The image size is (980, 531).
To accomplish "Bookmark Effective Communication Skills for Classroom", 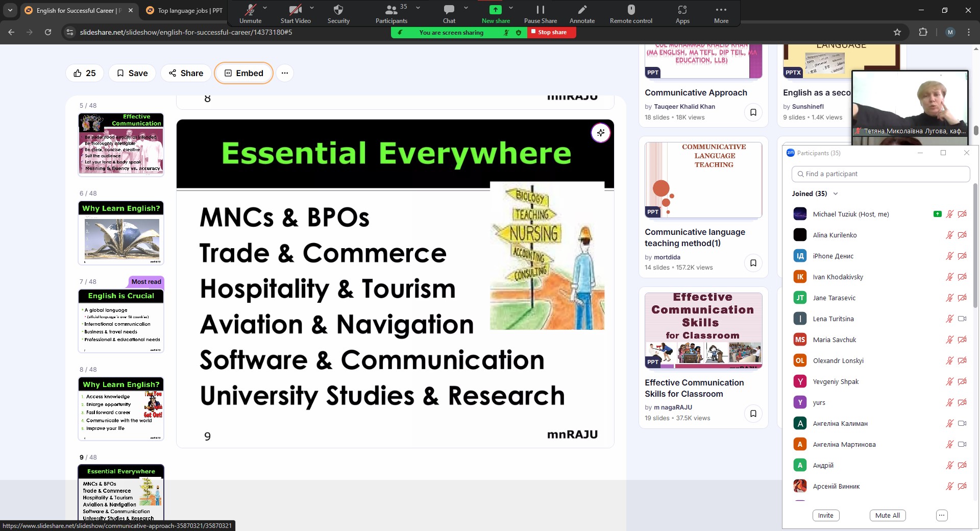I will (753, 414).
